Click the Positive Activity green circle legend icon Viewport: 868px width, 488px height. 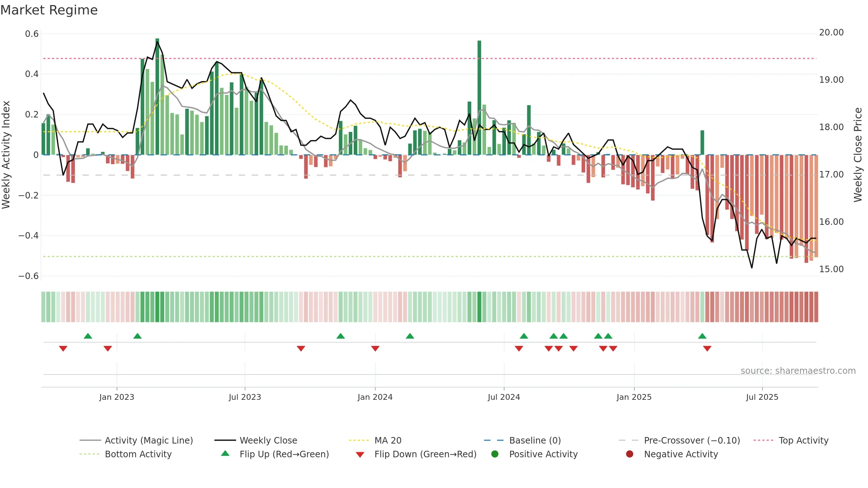click(495, 454)
